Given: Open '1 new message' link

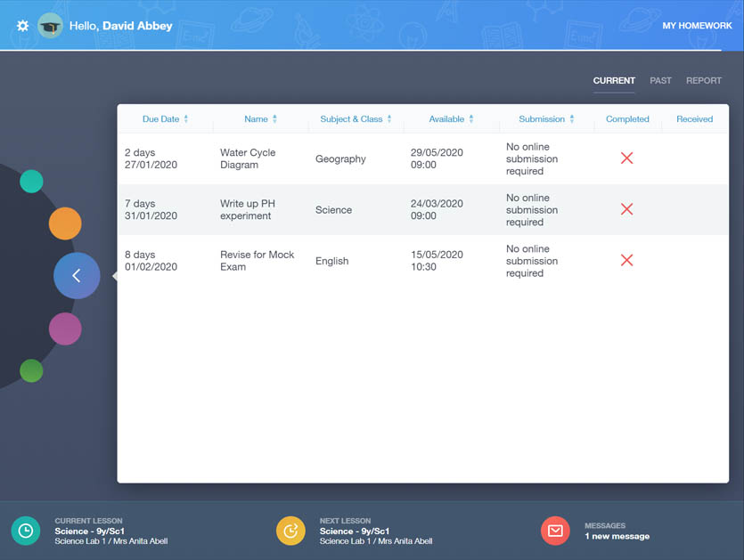Looking at the screenshot, I should point(617,536).
